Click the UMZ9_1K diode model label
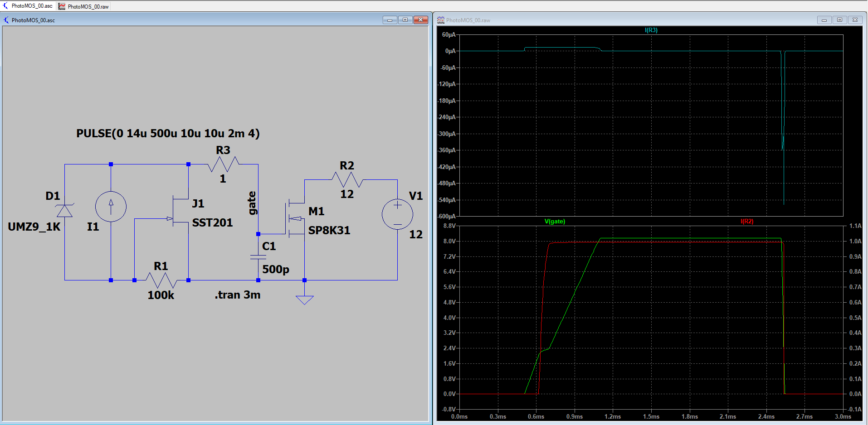The height and width of the screenshot is (425, 868). click(34, 227)
